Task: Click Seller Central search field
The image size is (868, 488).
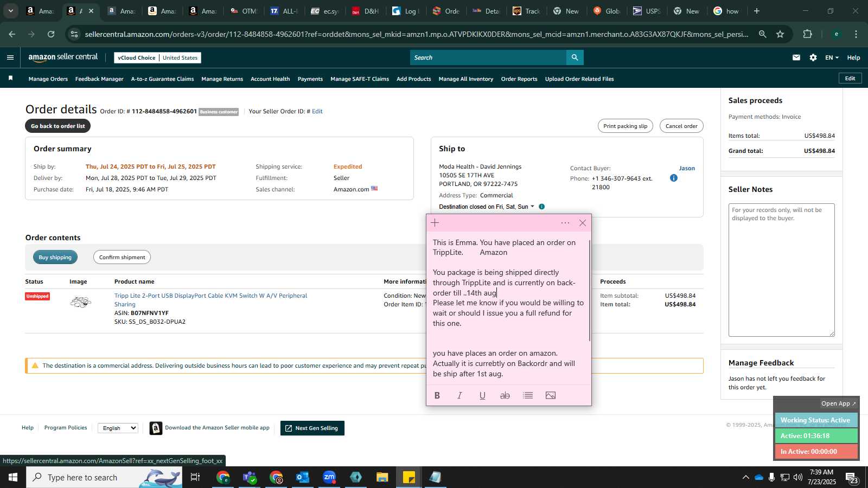Action: 488,57
